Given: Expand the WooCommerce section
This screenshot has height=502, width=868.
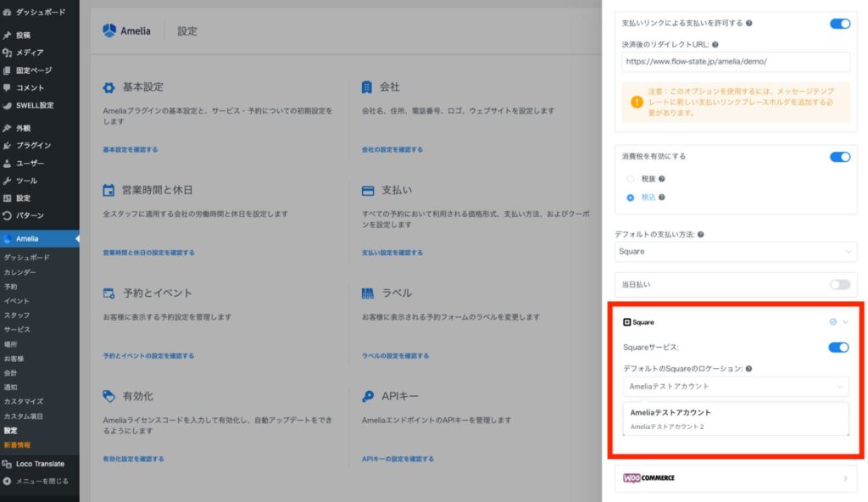Looking at the screenshot, I should pyautogui.click(x=735, y=478).
